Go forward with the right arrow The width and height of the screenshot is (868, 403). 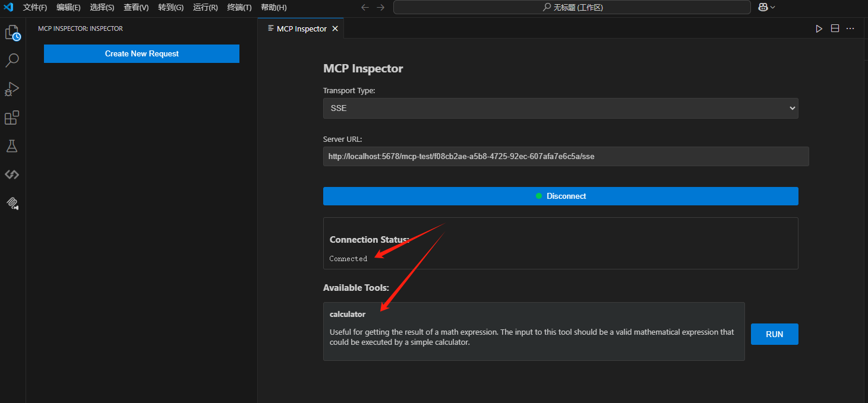click(381, 7)
